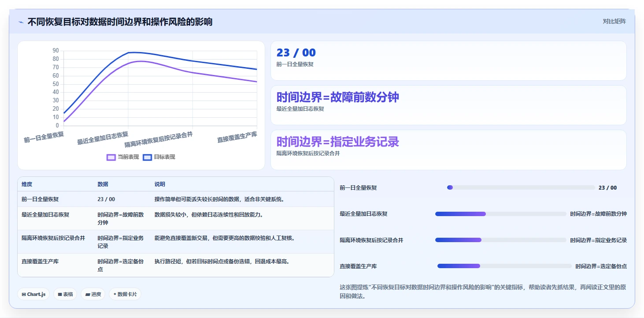Image resolution: width=644 pixels, height=318 pixels.
Task: Select the 23 / 00 data card
Action: click(448, 60)
